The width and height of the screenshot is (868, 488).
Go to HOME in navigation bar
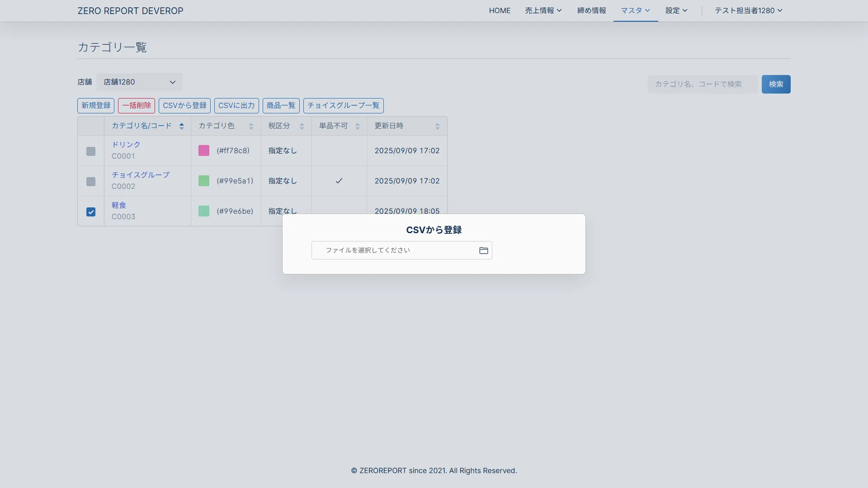tap(500, 10)
